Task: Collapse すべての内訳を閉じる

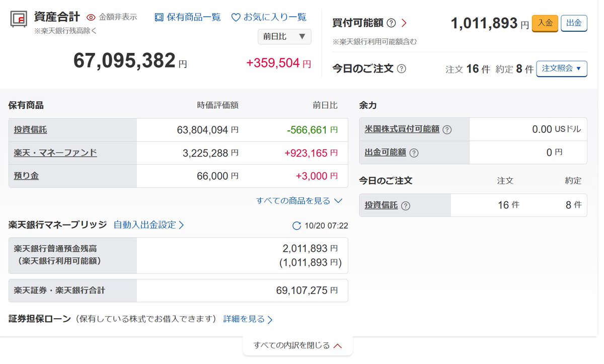Action: [x=298, y=345]
